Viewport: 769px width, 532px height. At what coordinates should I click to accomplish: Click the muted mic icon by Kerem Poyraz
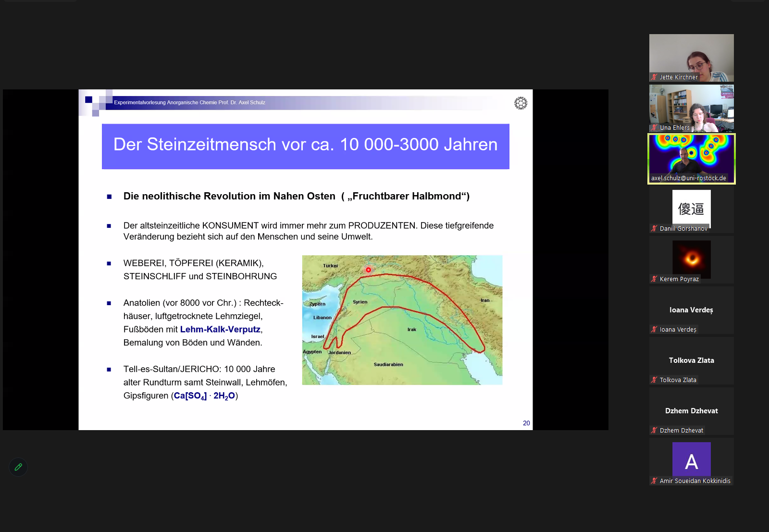654,279
